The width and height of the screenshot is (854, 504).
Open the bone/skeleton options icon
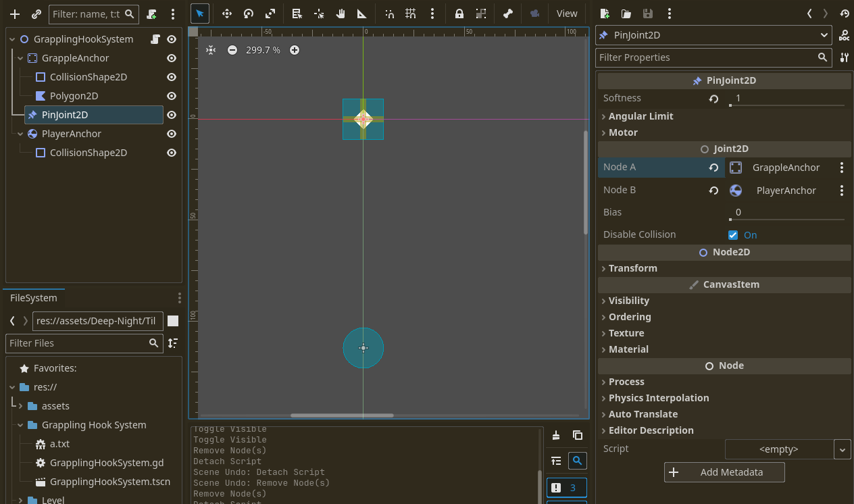[507, 14]
